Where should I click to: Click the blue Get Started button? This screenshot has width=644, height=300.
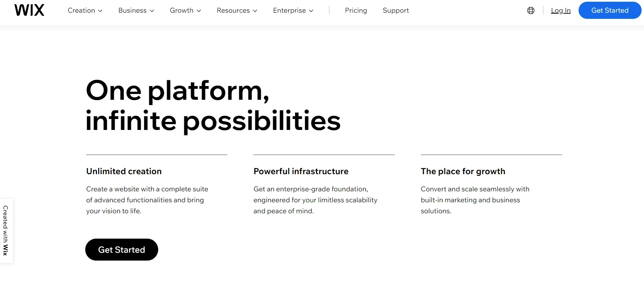coord(610,10)
